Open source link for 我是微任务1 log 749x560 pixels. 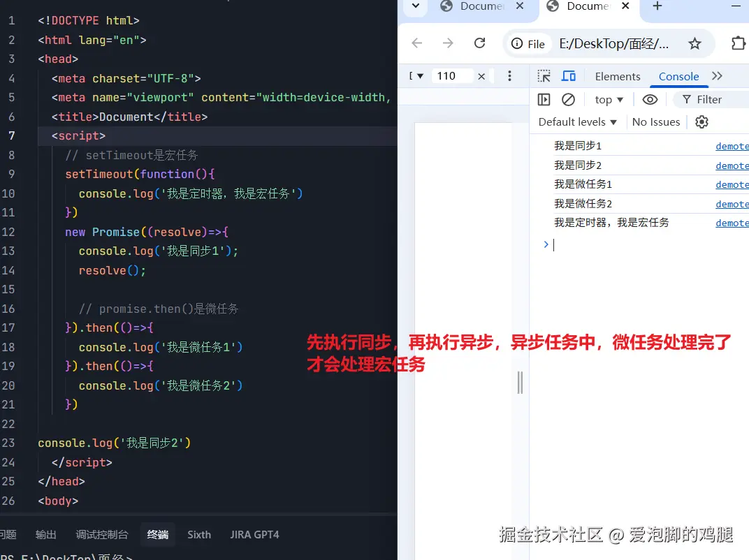click(732, 184)
